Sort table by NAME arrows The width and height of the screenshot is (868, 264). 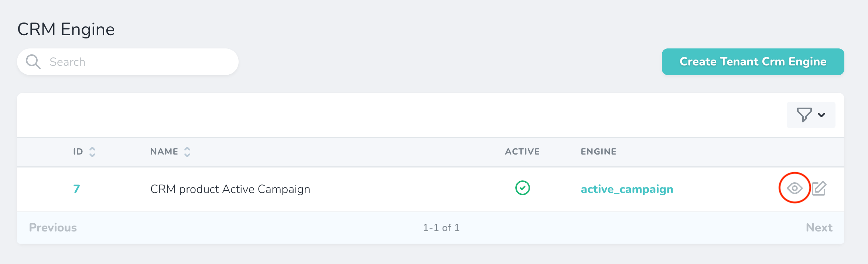(187, 152)
